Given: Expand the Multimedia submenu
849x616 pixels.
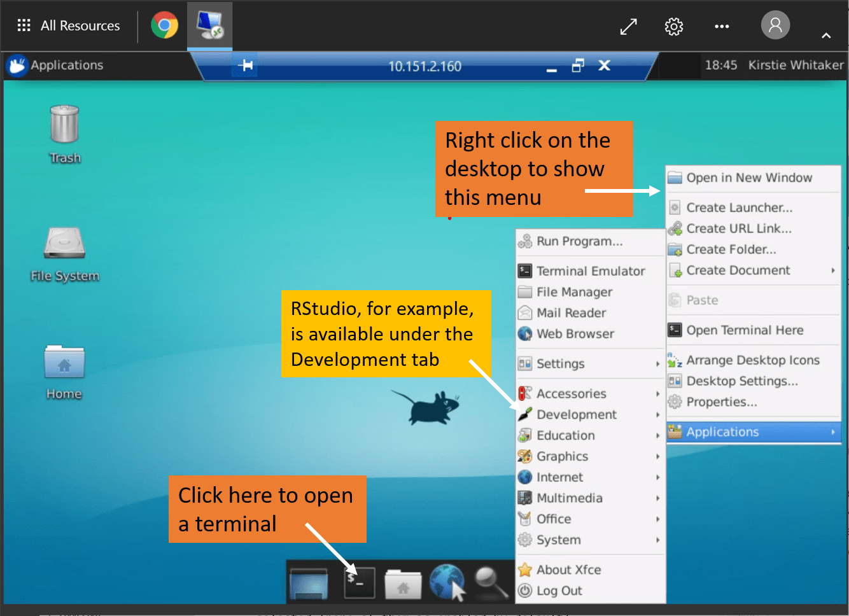Looking at the screenshot, I should point(590,498).
